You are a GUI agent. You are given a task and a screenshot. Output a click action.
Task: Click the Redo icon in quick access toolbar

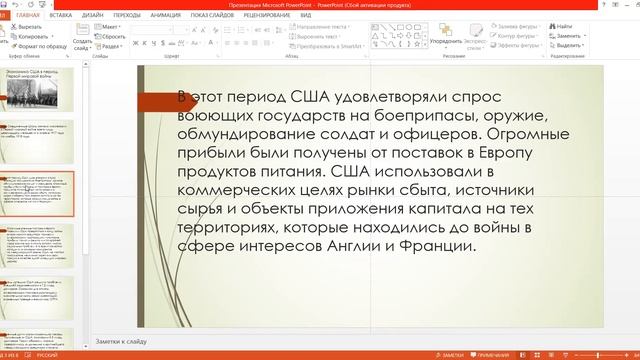(x=31, y=4)
